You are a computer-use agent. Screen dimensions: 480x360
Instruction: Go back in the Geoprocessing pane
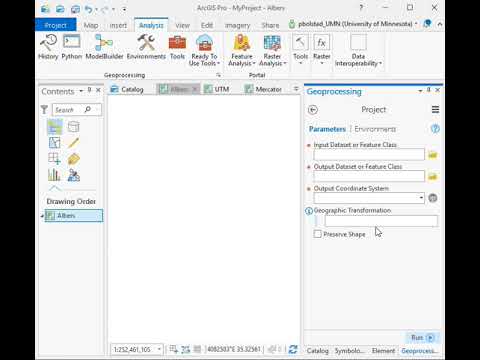313,110
